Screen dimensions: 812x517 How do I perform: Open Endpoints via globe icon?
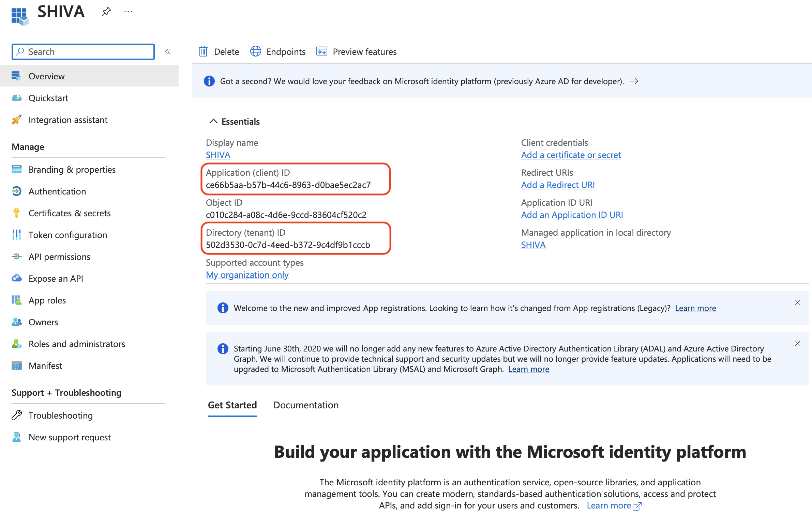coord(256,51)
